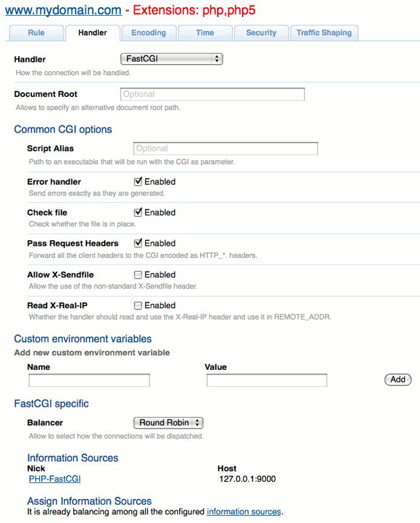
Task: Open the Encoding tab
Action: 149,33
